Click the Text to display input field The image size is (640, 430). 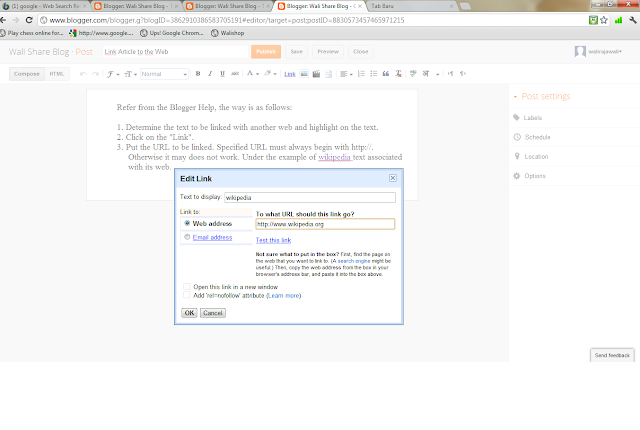[x=310, y=197]
